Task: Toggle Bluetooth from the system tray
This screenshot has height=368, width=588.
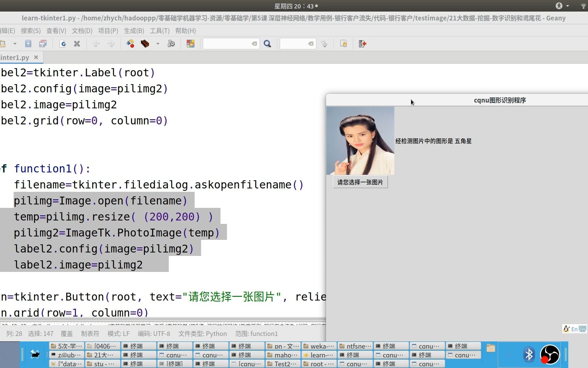Action: click(529, 354)
